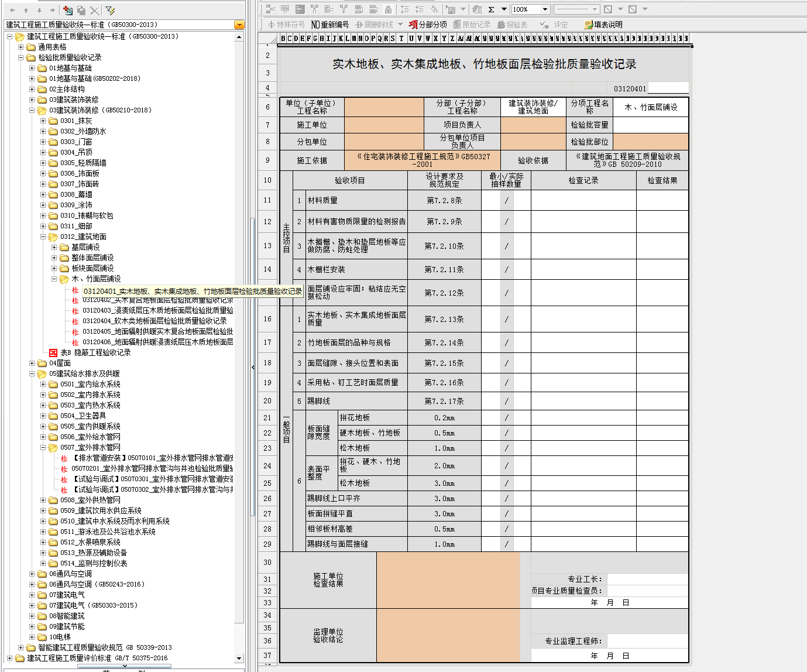Click the 填表说明 toolbar button
Image resolution: width=807 pixels, height=672 pixels.
tap(603, 25)
